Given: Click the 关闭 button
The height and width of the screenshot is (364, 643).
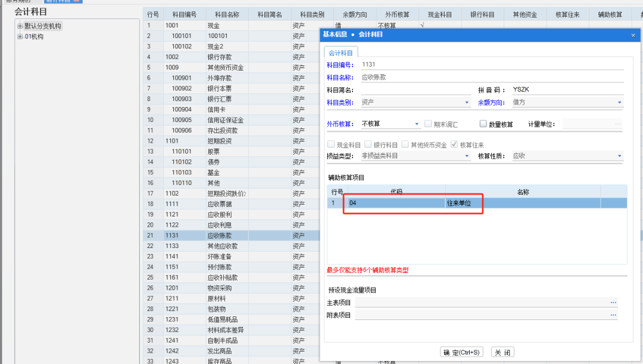Looking at the screenshot, I should pos(502,352).
